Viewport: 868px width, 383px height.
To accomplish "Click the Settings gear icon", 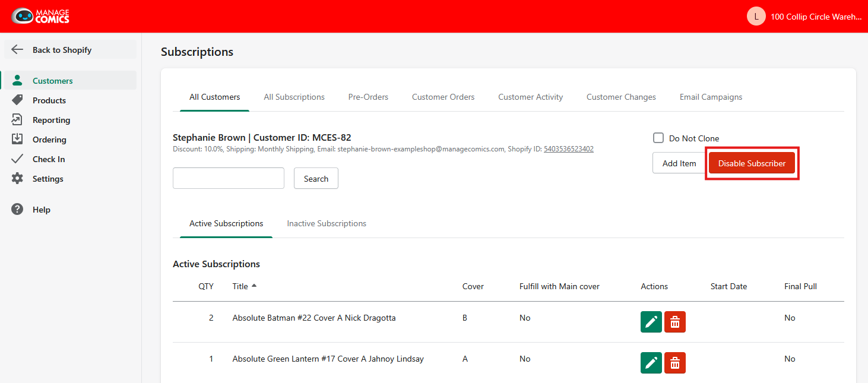I will pos(17,178).
